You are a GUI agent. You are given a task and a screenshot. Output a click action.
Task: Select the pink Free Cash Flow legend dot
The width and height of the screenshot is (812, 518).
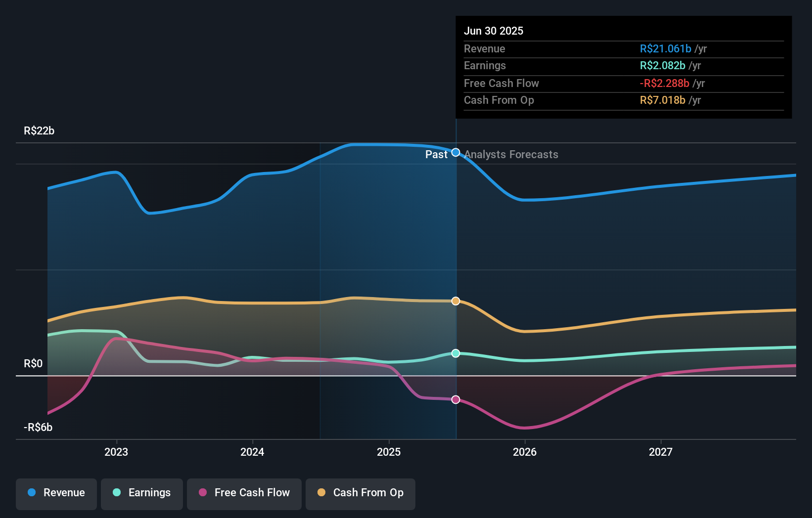203,493
